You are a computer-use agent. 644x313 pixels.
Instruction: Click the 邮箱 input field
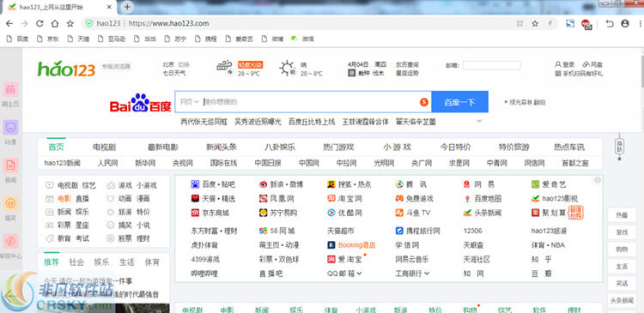point(492,65)
